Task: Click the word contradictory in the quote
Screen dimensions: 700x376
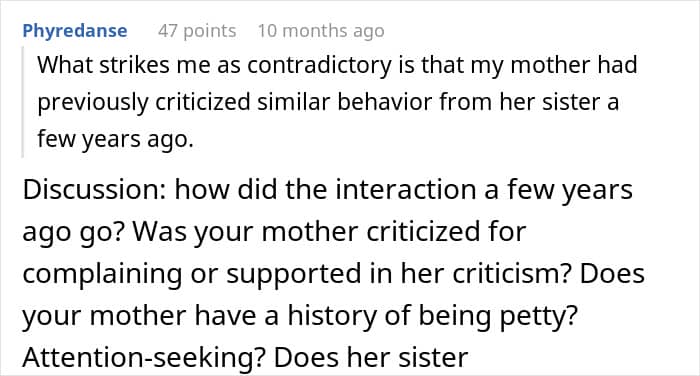Action: coord(320,66)
